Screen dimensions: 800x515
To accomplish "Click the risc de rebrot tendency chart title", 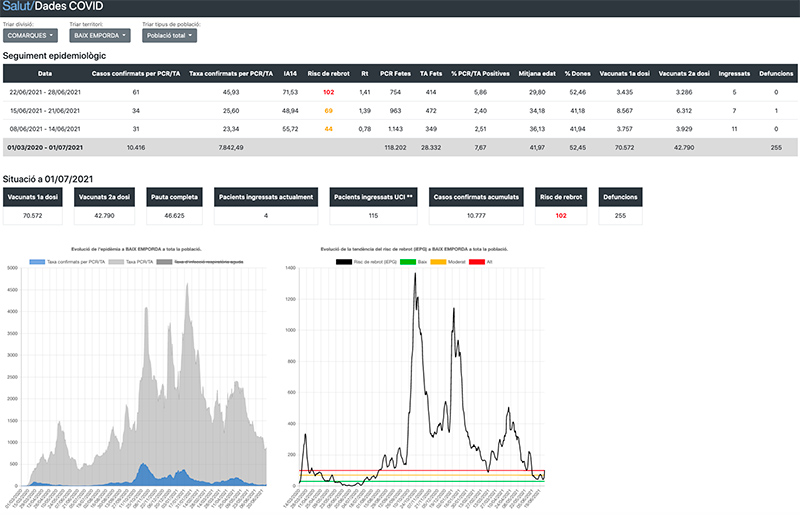I will click(x=414, y=249).
